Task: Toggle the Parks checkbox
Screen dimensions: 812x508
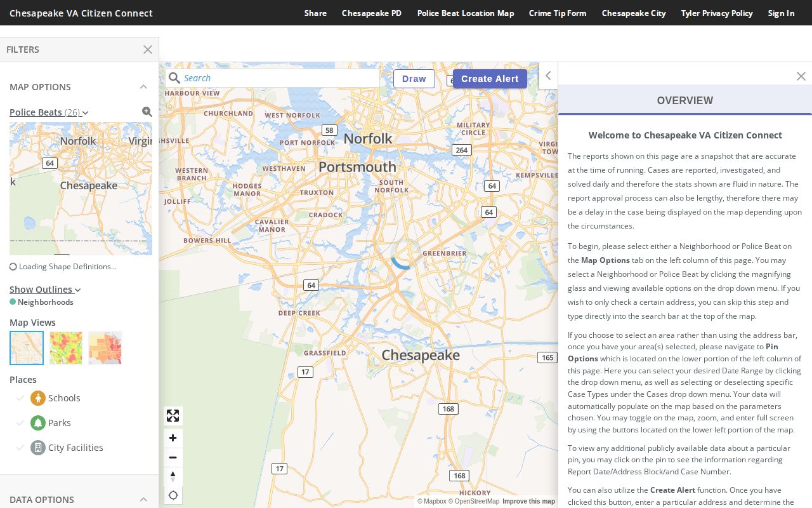Action: [x=20, y=423]
